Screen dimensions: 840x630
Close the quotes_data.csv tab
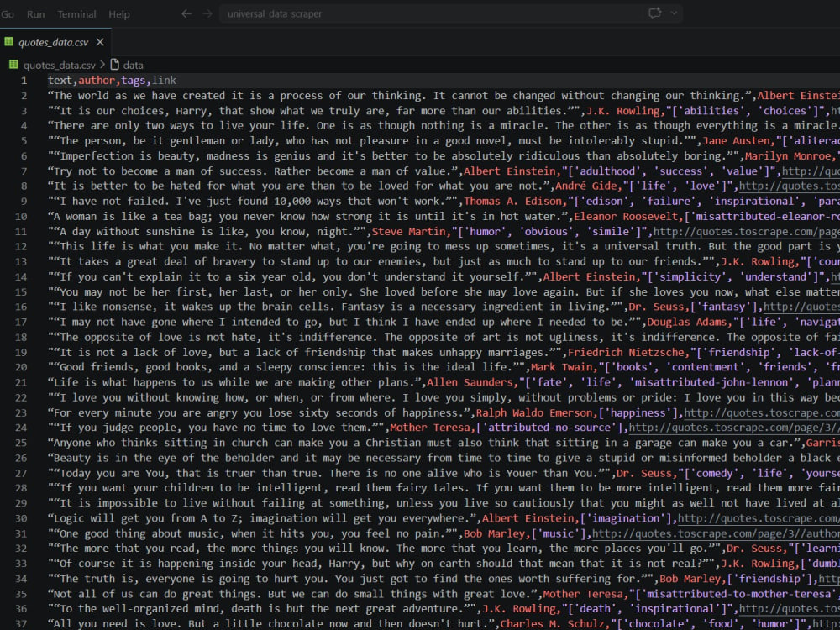(x=100, y=42)
